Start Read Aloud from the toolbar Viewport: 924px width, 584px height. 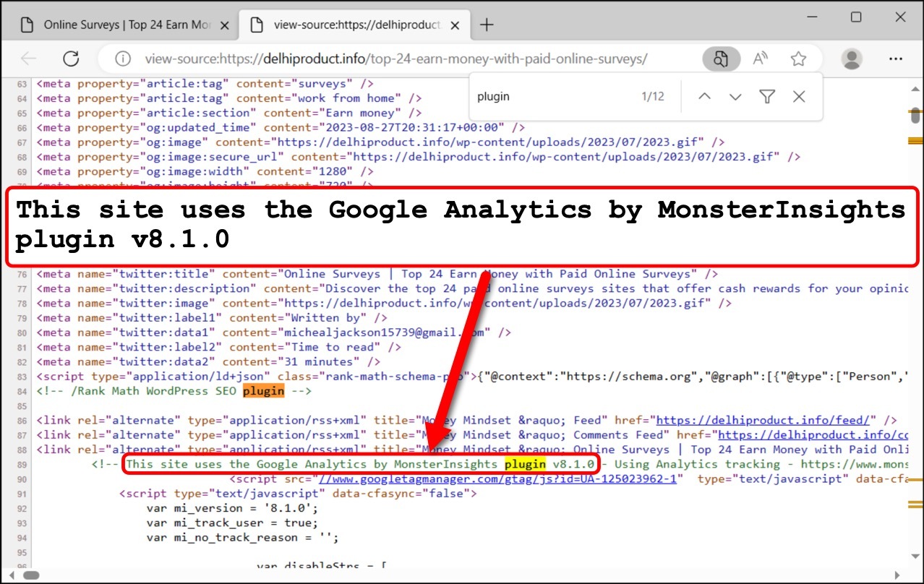pyautogui.click(x=760, y=59)
